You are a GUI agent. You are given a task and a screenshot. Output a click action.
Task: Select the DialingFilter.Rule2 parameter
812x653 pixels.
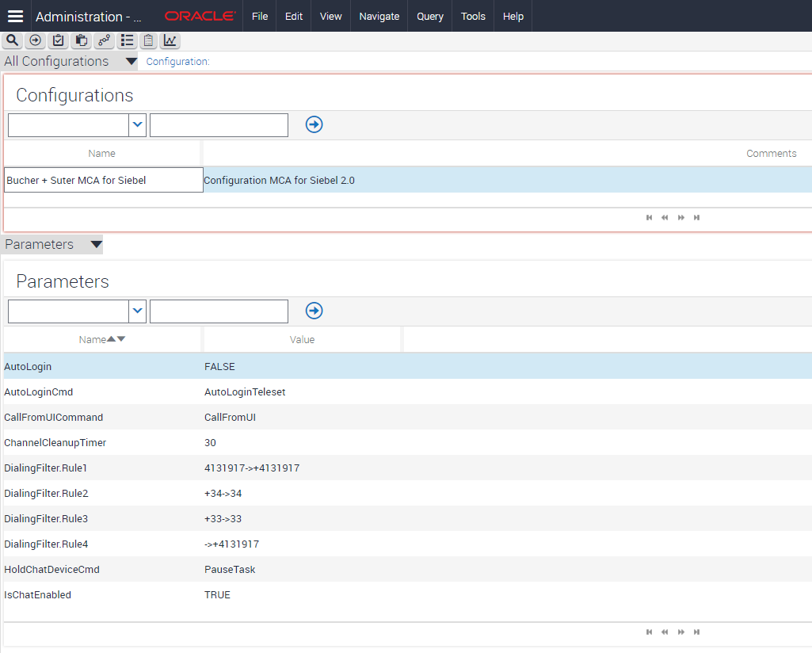point(46,494)
